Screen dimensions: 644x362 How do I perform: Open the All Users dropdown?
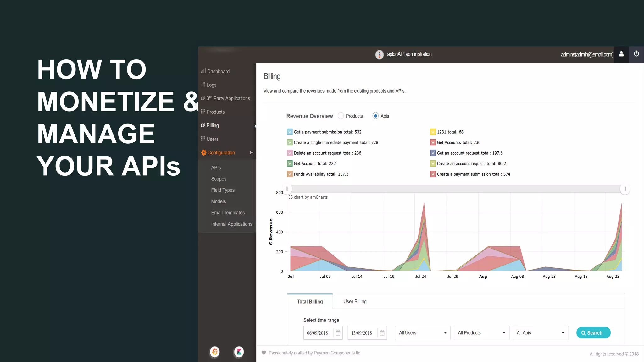point(423,333)
